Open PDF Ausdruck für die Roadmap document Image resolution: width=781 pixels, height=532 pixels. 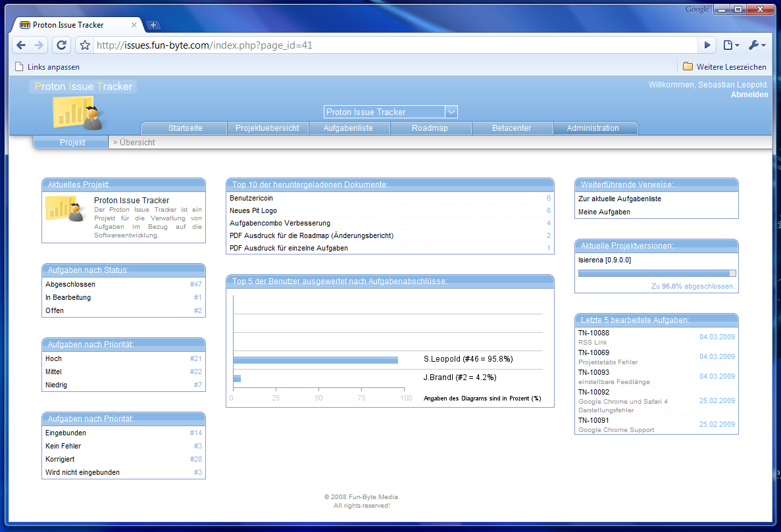390,235
